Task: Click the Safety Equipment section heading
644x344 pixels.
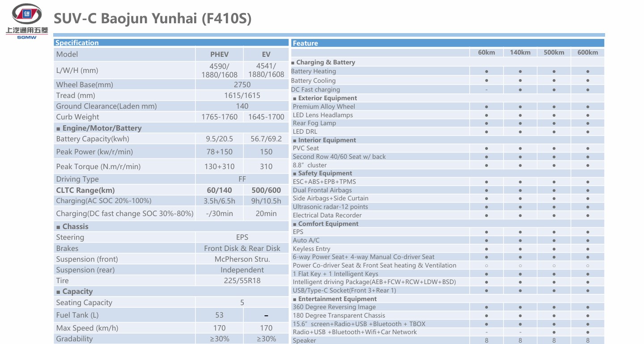Action: click(x=322, y=173)
